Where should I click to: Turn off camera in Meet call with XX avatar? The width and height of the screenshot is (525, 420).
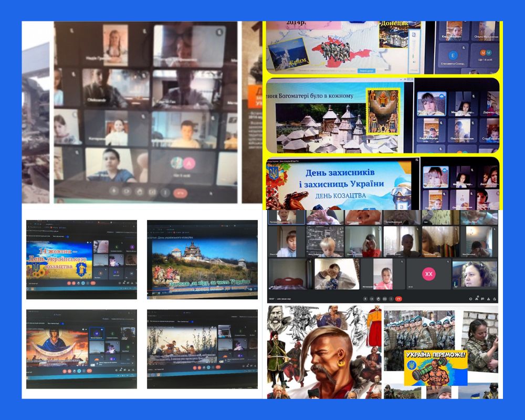(x=372, y=299)
